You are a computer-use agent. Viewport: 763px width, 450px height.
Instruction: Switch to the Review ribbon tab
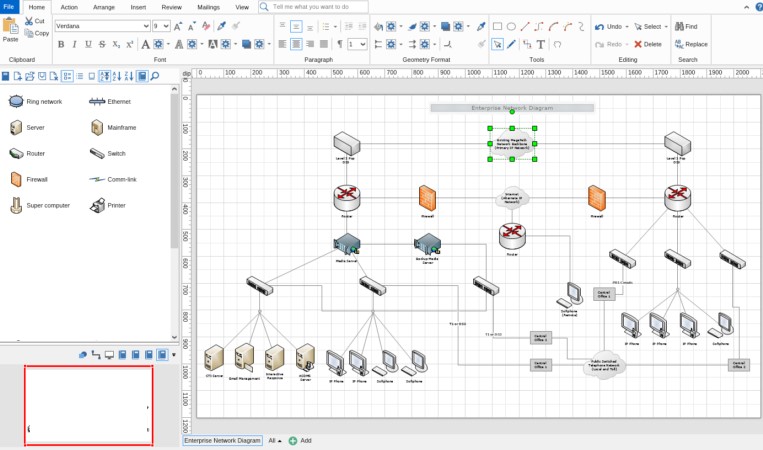(171, 7)
